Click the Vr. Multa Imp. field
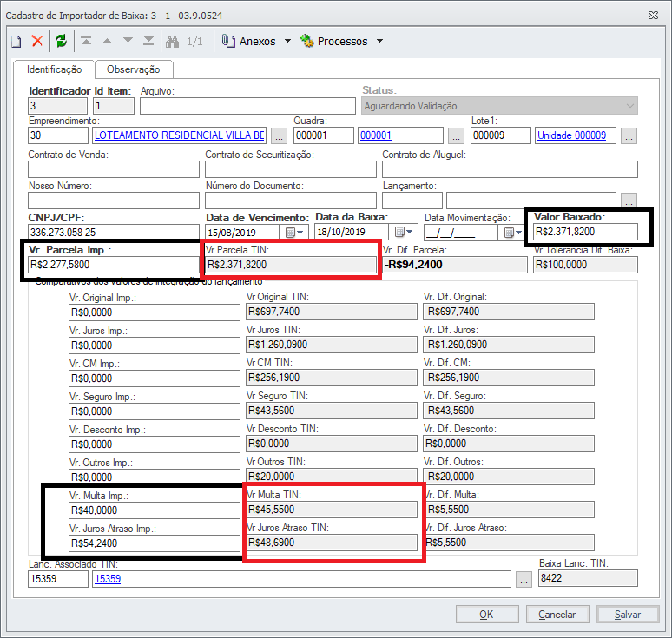Image resolution: width=672 pixels, height=638 pixels. (155, 510)
